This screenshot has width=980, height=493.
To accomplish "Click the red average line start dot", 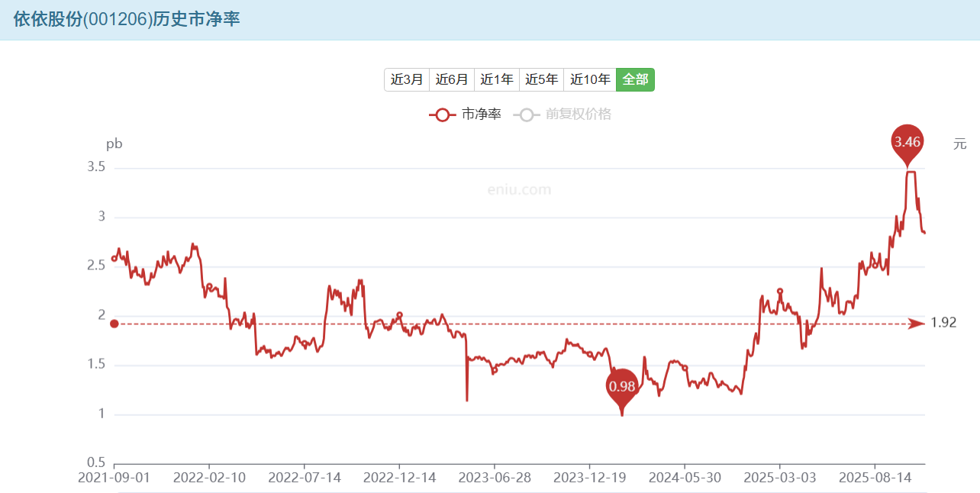I will tap(114, 324).
